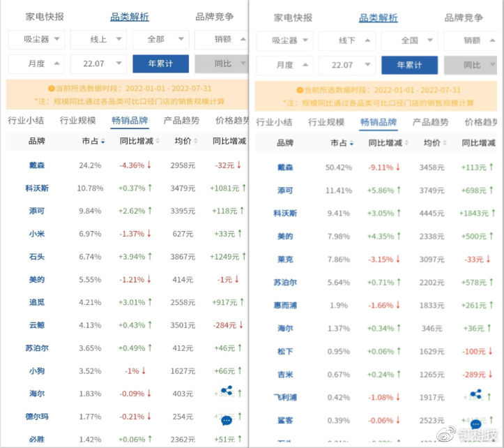Viewport: 504px width, 448px height.
Task: Open 德尔玛 brand link in left table
Action: [37, 417]
